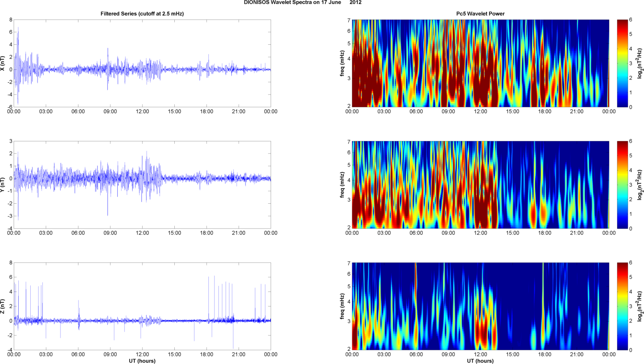Image resolution: width=644 pixels, height=364 pixels.
Task: Click inside the bottom Pc5 wavelet power spectrogram
Action: tap(480, 306)
